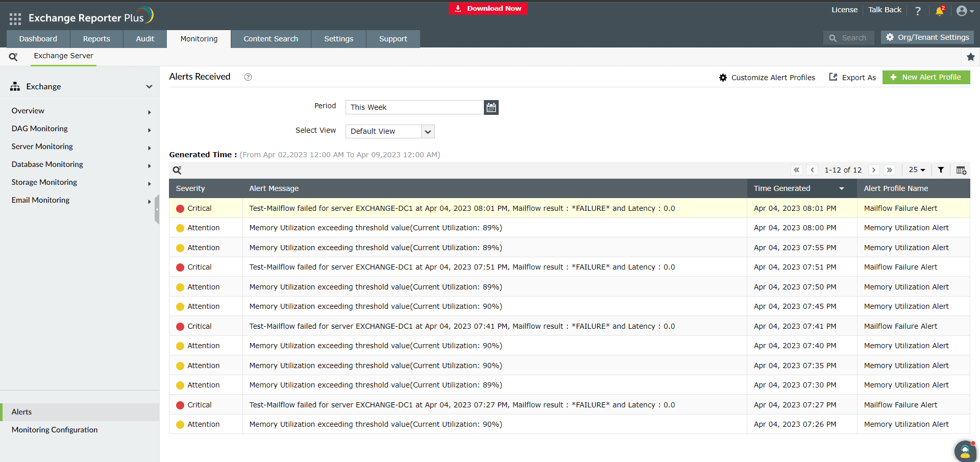Screen dimensions: 980x462
Task: Mark this page as favorite with star icon
Action: click(x=971, y=57)
